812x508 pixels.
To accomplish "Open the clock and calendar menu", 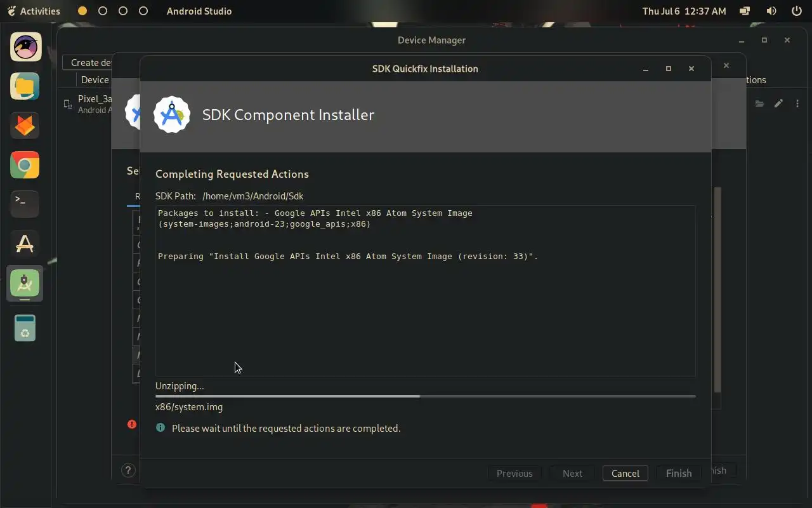I will tap(684, 11).
